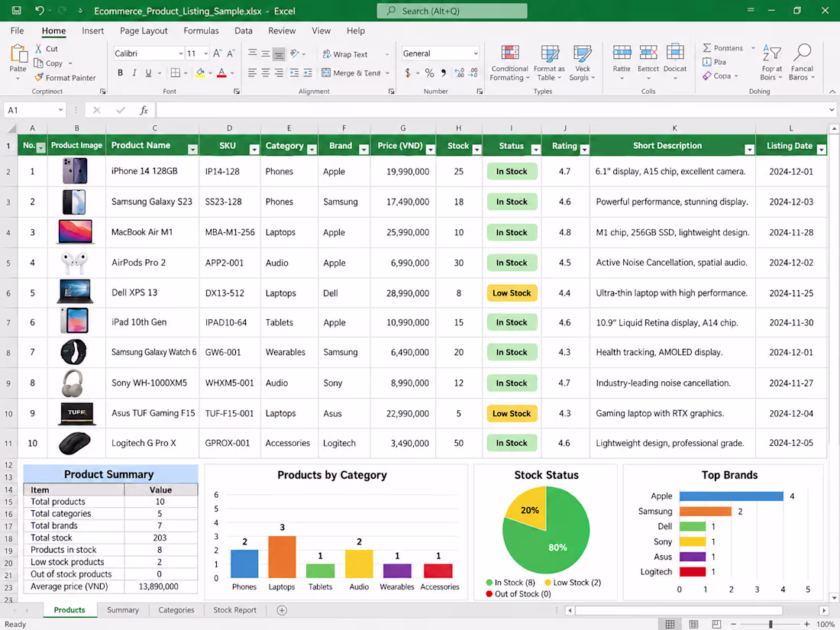Toggle Wrap Text
840x630 pixels.
point(344,54)
